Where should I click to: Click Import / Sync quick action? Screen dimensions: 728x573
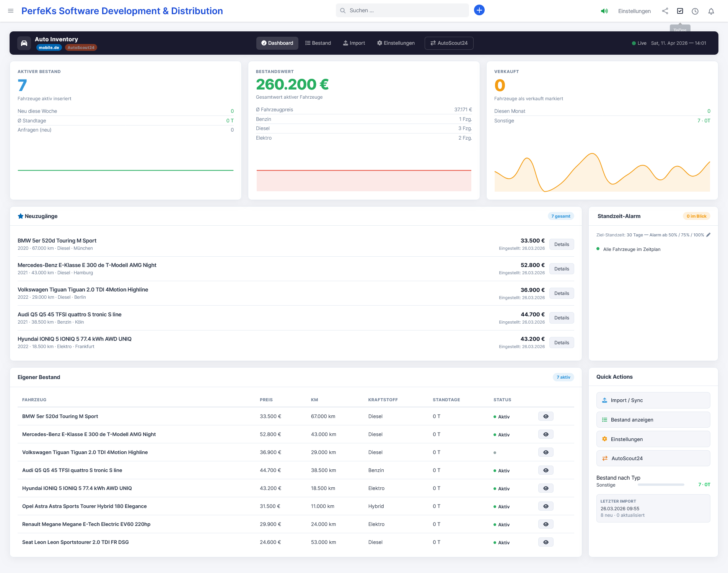click(x=653, y=400)
